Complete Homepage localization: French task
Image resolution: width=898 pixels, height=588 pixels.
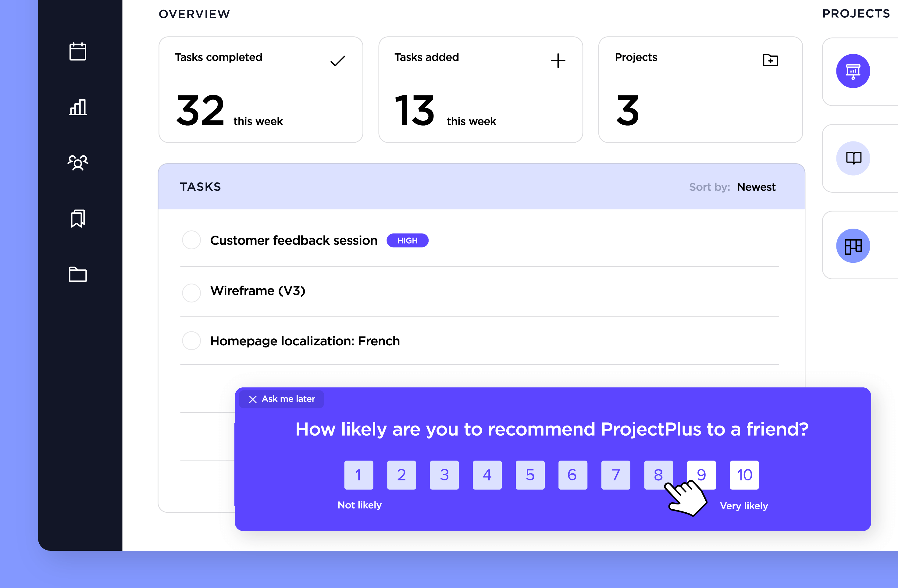[x=191, y=341]
